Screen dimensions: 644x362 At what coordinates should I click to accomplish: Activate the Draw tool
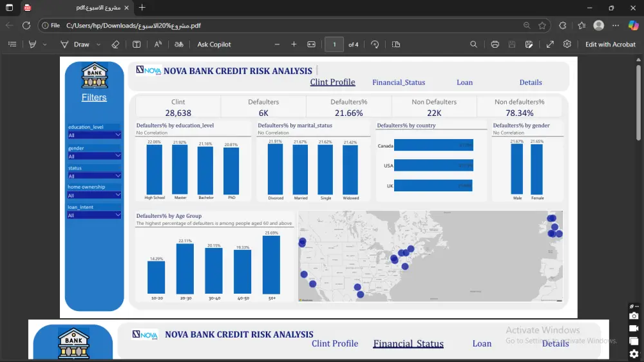(75, 44)
